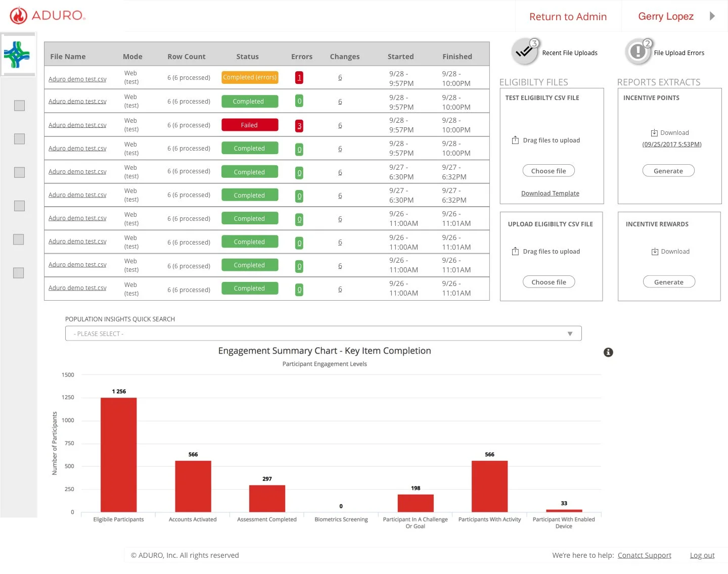This screenshot has width=728, height=574.
Task: Click the Participants With Activity bar
Action: pos(489,486)
